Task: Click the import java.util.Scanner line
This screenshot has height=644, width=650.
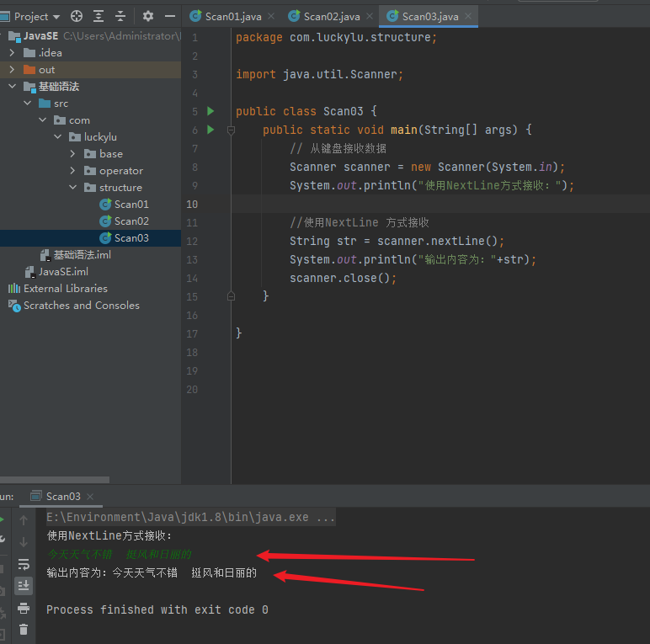Action: [x=319, y=74]
